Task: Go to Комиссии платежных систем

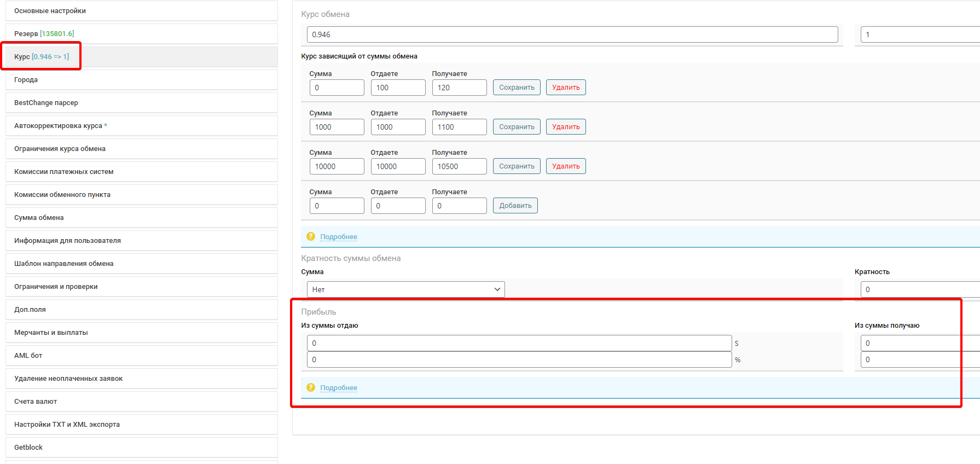Action: pyautogui.click(x=141, y=171)
